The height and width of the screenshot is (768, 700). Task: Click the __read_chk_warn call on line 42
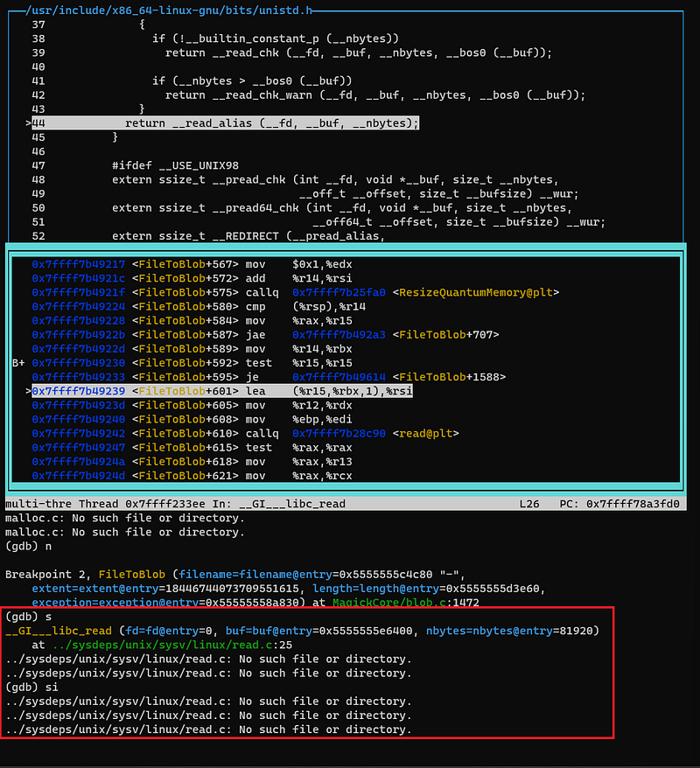[375, 95]
